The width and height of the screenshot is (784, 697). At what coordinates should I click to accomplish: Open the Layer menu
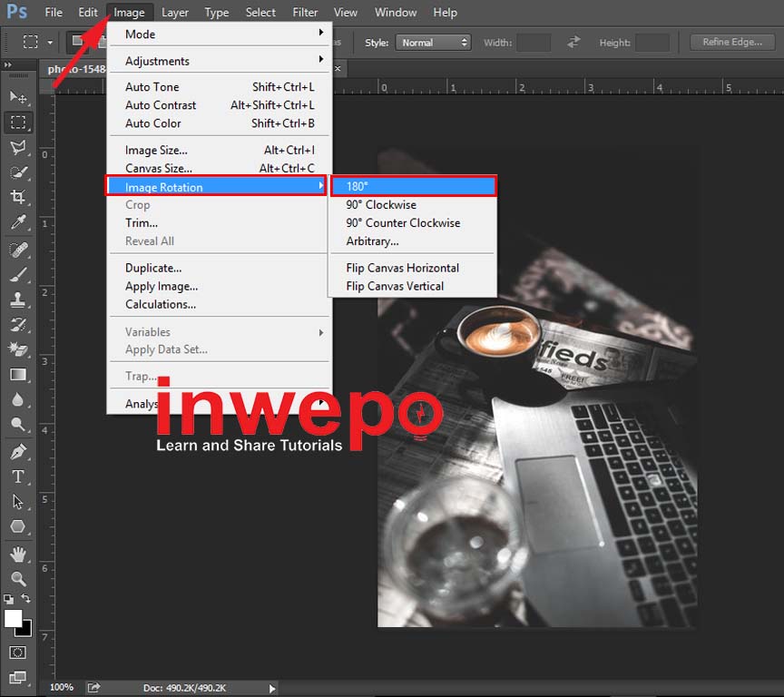175,12
